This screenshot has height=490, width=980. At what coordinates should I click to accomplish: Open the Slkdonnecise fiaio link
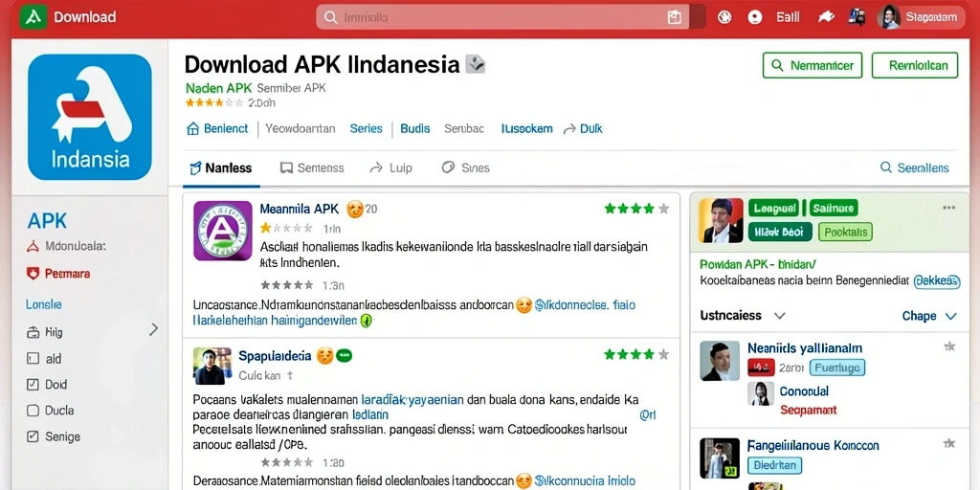point(585,305)
